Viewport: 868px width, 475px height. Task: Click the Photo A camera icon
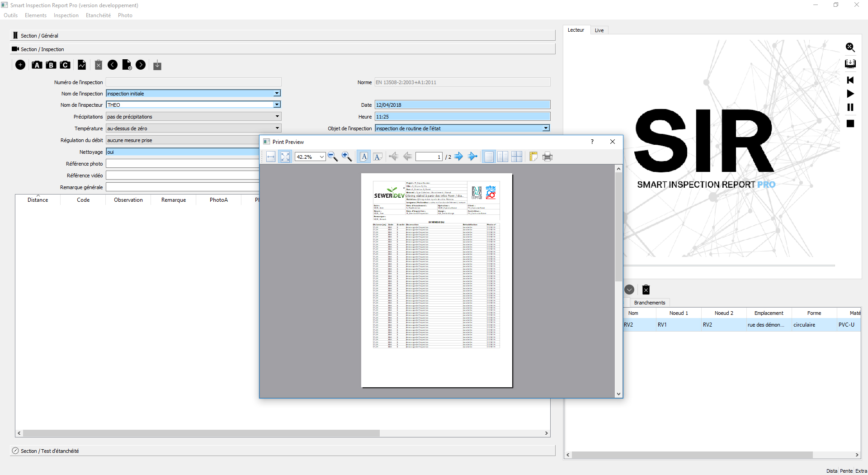pos(37,65)
